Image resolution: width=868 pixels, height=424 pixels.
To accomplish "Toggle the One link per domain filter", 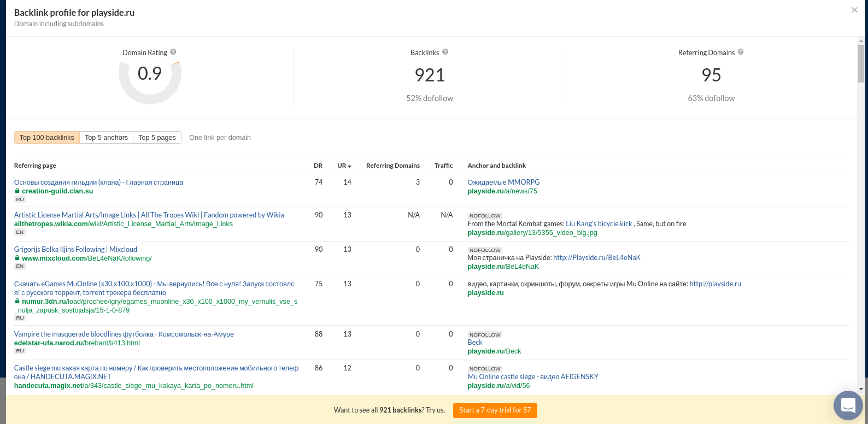I will pyautogui.click(x=220, y=138).
